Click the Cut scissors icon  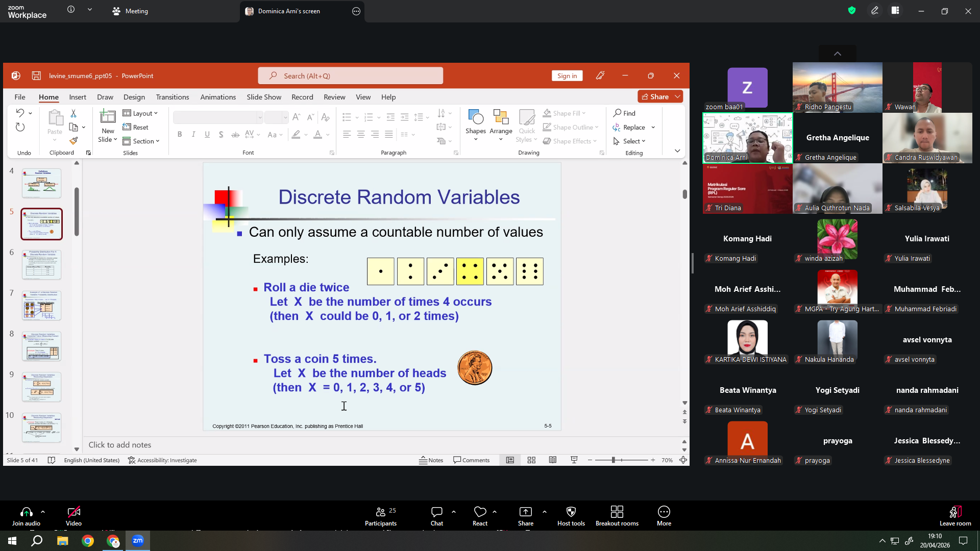[x=73, y=113]
